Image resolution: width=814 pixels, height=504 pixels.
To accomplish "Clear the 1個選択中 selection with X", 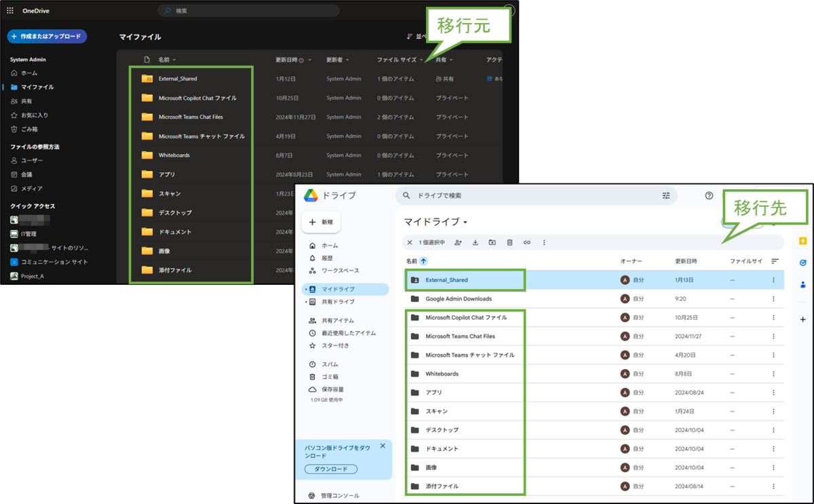I will 409,242.
